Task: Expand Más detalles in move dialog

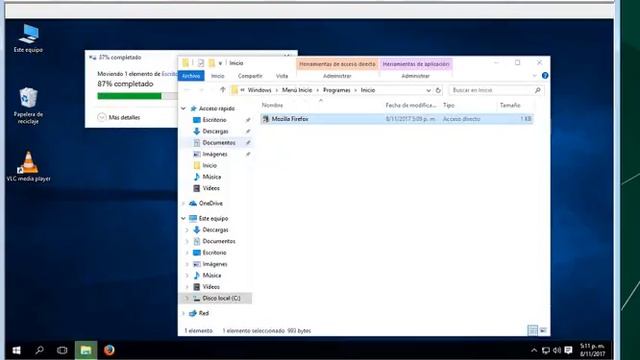Action: 119,117
